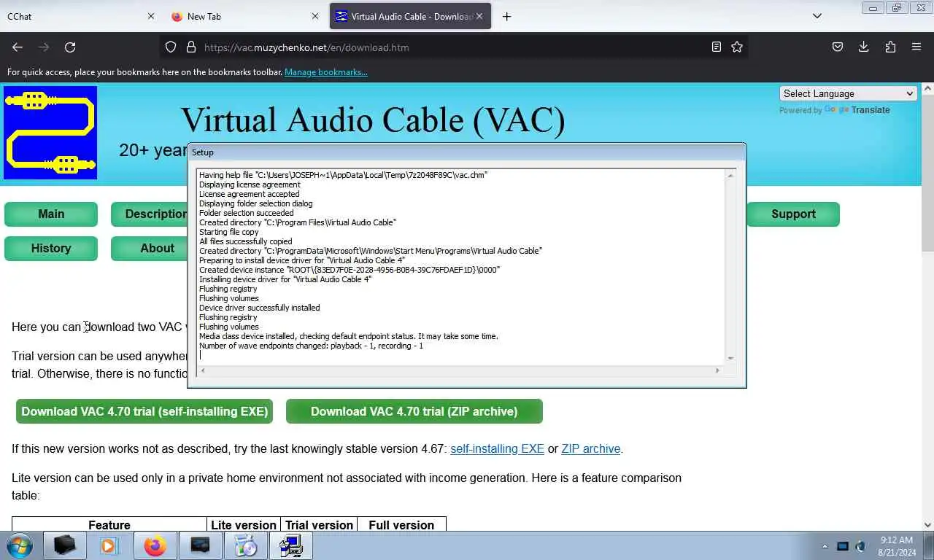The height and width of the screenshot is (560, 934).
Task: Open the Firefox hamburger application menu
Action: [916, 47]
